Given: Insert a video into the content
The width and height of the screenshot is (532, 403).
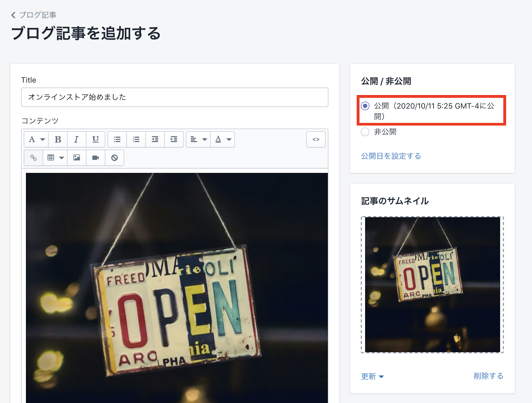Looking at the screenshot, I should (x=96, y=158).
